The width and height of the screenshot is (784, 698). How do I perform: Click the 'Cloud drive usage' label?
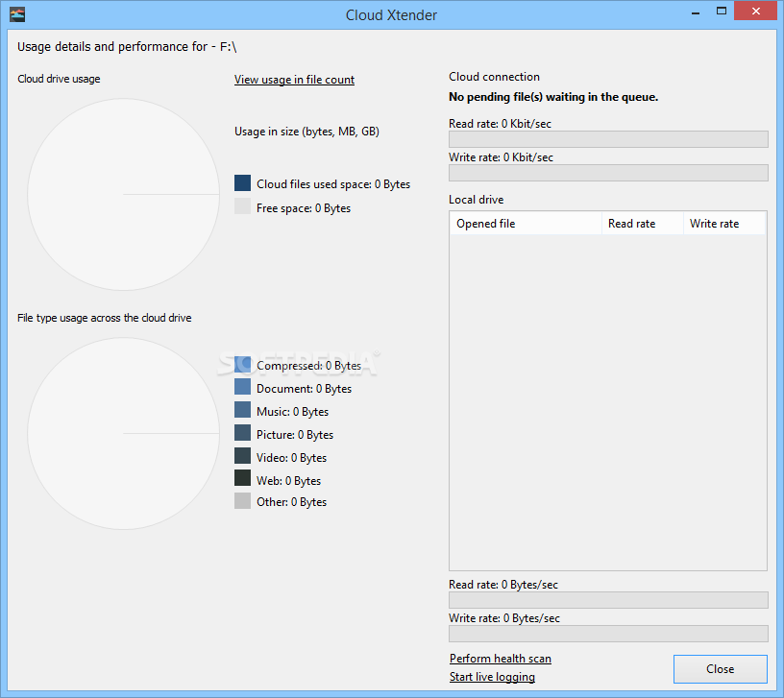tap(59, 79)
